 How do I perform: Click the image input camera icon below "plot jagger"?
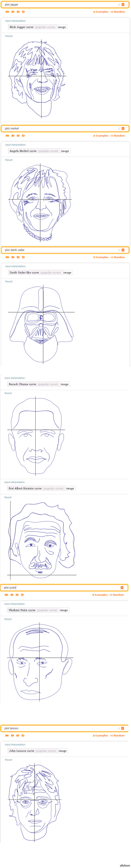coord(13,12)
